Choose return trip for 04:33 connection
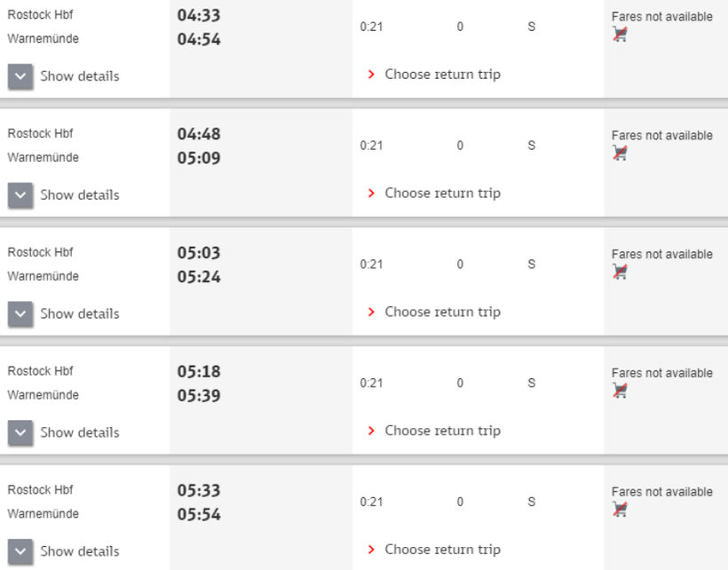 442,75
